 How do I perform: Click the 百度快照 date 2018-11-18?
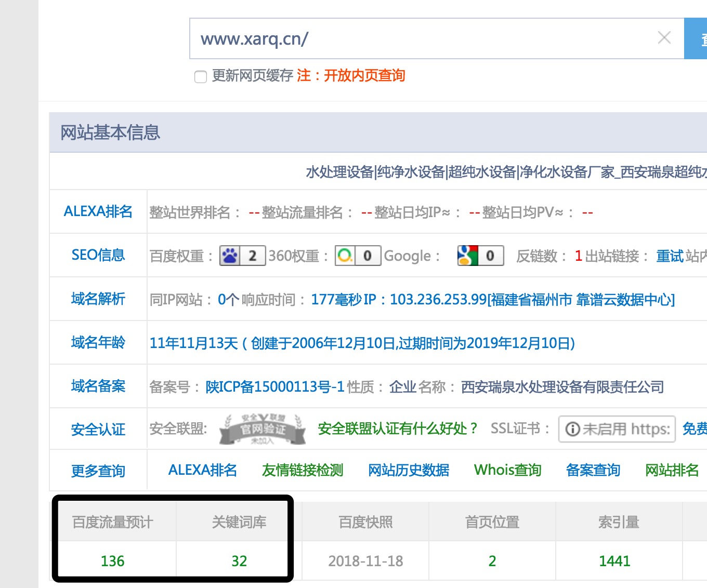coord(366,561)
